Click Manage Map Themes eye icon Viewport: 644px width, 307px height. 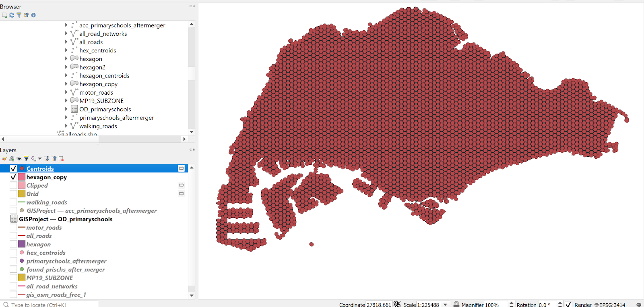(19, 159)
